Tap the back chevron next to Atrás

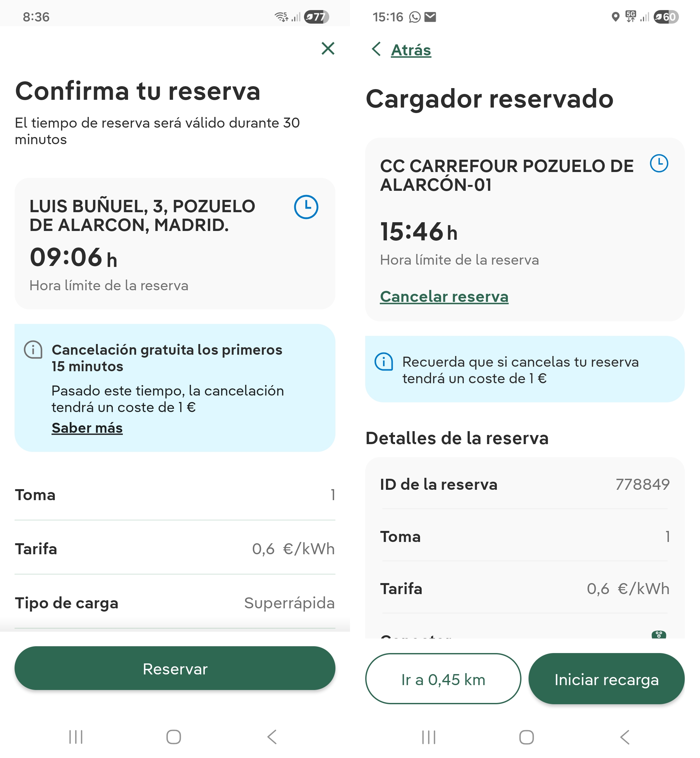click(376, 49)
